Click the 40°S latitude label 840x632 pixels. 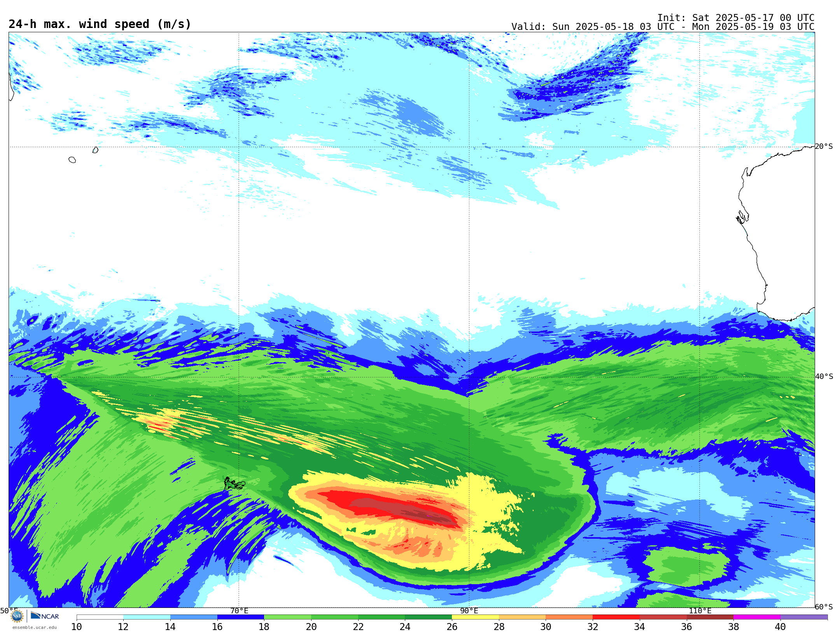(x=824, y=377)
